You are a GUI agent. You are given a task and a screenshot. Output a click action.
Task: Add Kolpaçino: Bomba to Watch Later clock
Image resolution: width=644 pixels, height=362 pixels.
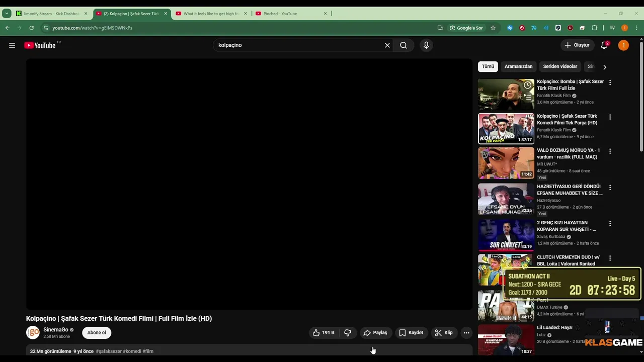(527, 85)
